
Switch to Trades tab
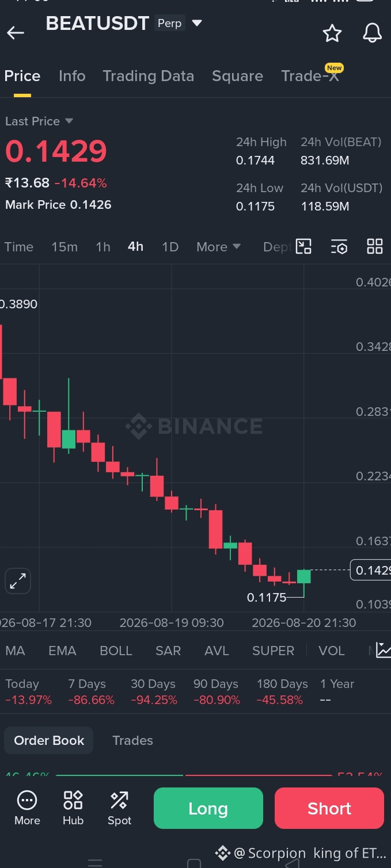[132, 740]
